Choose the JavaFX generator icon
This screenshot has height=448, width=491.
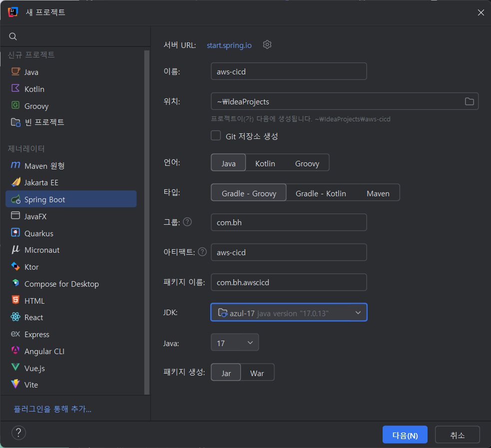tap(15, 216)
